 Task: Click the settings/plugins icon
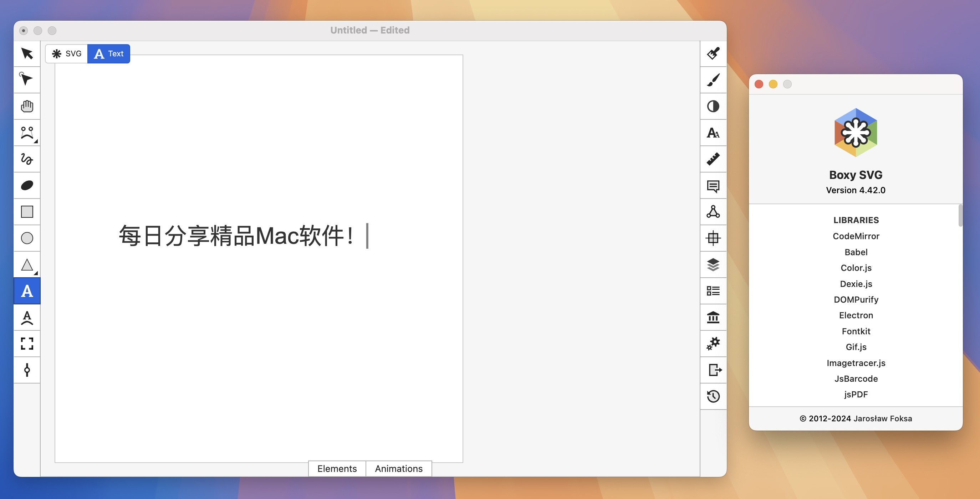[713, 343]
